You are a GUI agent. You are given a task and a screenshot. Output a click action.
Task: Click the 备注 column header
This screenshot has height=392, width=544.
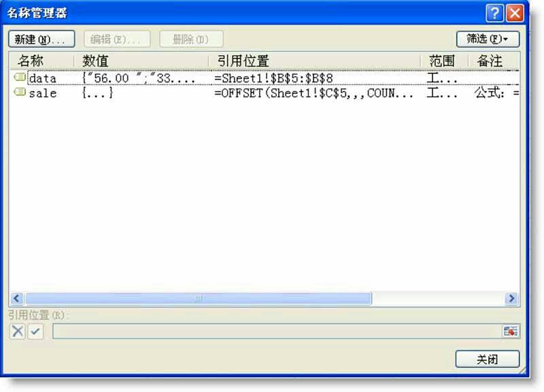(491, 60)
